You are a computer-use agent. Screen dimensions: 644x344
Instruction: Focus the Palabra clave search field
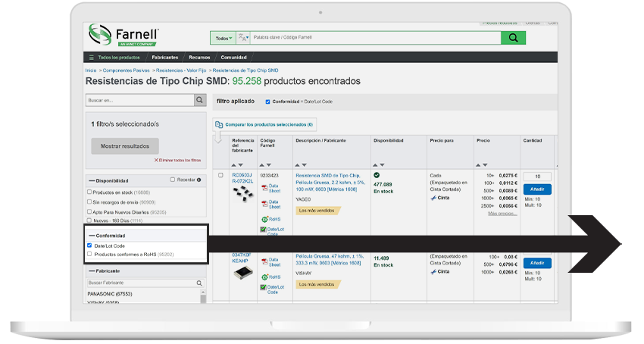(375, 37)
